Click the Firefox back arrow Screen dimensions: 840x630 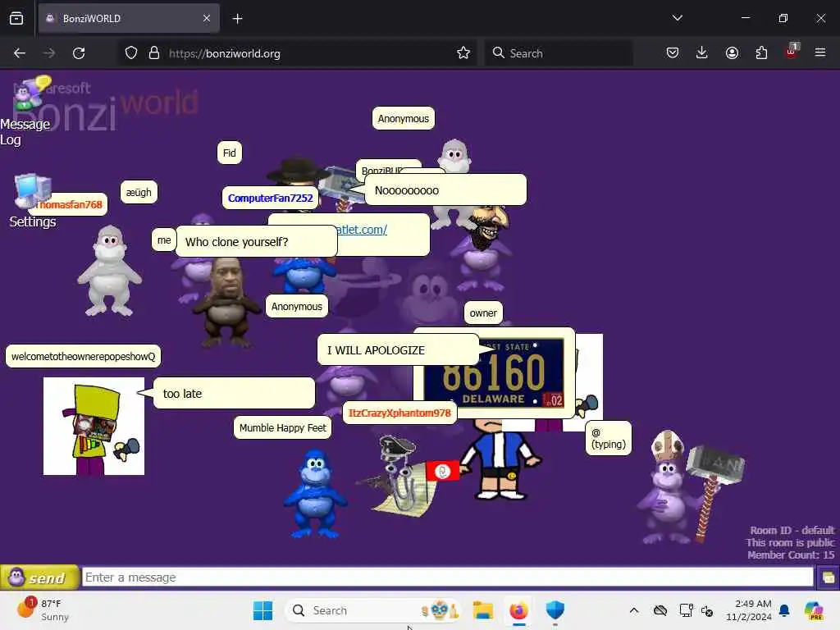pos(20,53)
